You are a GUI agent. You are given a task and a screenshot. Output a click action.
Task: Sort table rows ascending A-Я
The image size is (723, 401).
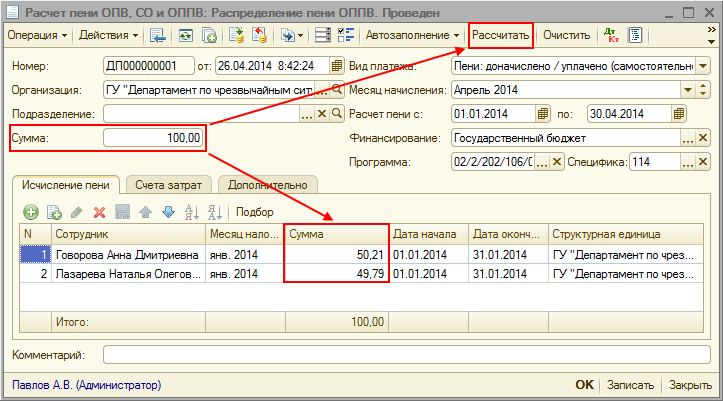point(191,212)
